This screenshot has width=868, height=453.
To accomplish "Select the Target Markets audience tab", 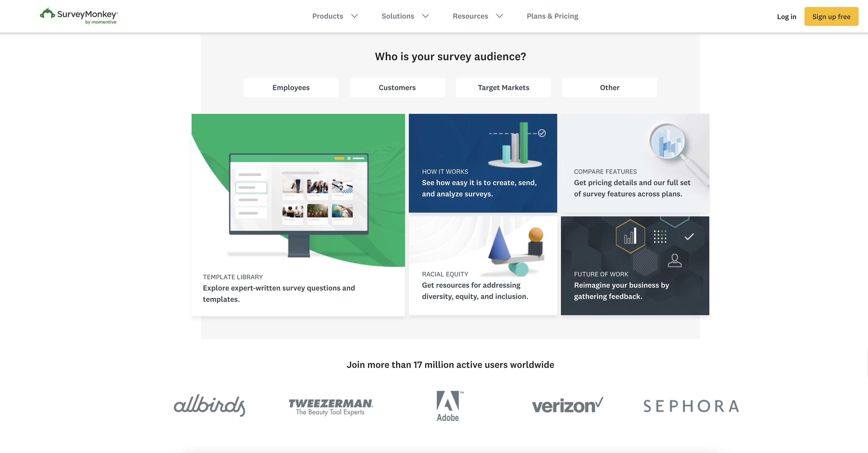I will (503, 87).
